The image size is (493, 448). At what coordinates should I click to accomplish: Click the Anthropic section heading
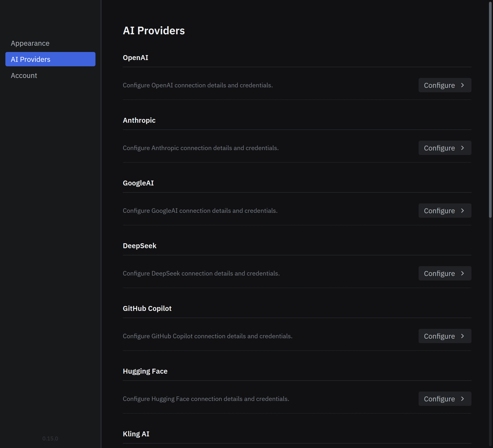point(139,120)
